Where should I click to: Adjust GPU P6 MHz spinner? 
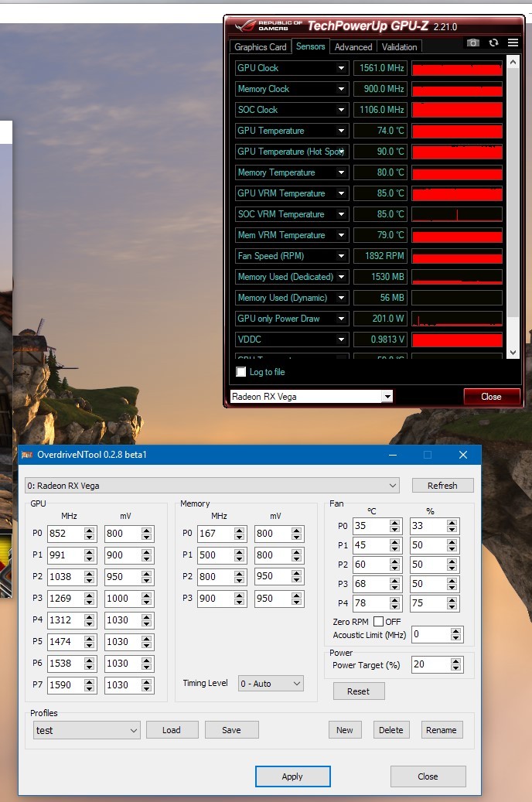tap(90, 664)
